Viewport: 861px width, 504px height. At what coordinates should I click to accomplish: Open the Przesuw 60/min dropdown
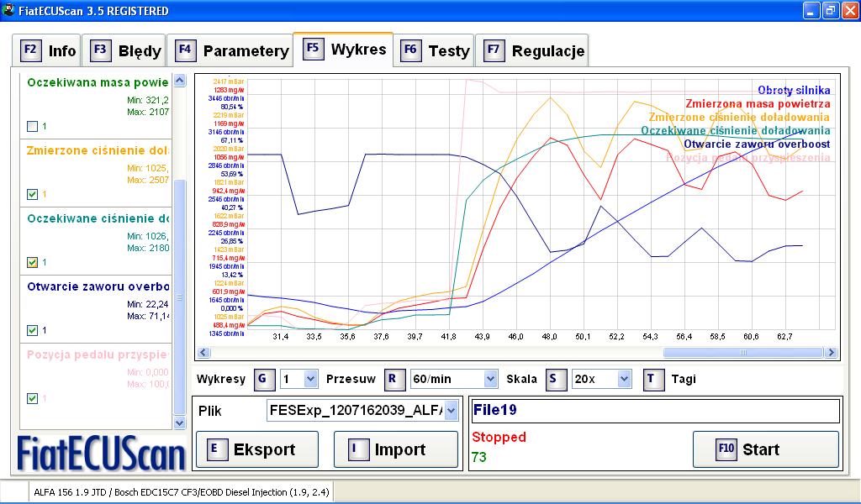pyautogui.click(x=490, y=379)
